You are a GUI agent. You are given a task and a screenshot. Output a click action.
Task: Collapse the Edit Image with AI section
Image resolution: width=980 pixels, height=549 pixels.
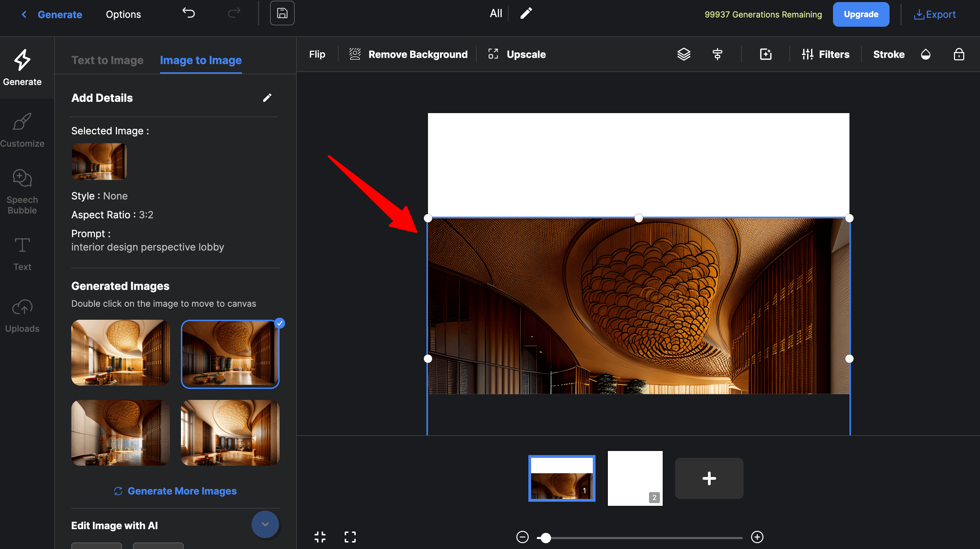pyautogui.click(x=265, y=524)
